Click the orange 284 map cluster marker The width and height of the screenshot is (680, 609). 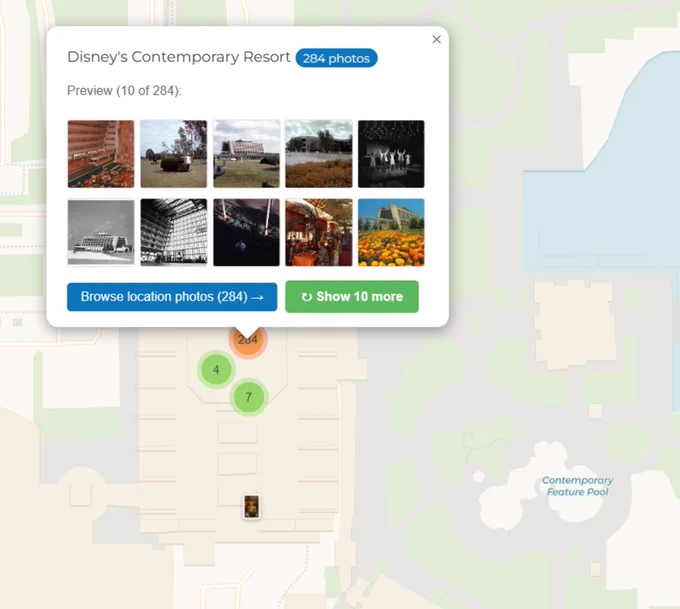[248, 341]
